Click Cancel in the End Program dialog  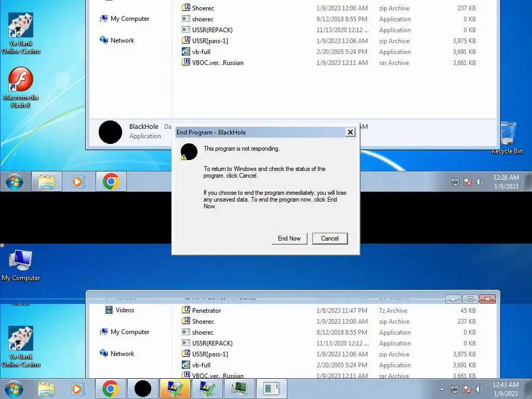330,238
